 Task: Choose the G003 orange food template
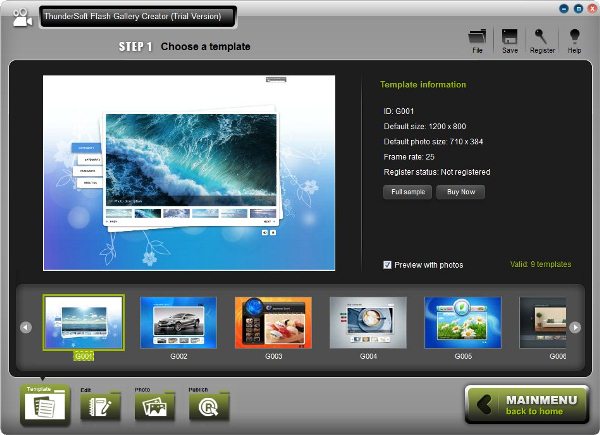click(273, 323)
